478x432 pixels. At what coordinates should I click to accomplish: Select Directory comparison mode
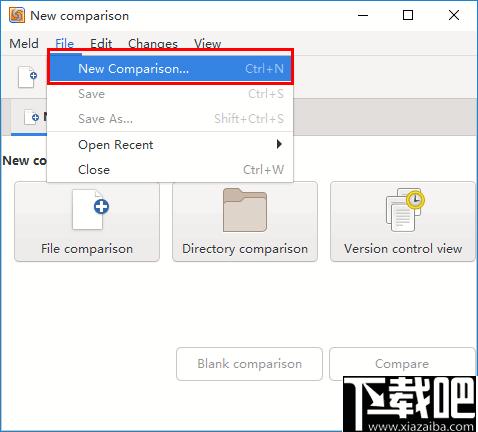(x=245, y=221)
